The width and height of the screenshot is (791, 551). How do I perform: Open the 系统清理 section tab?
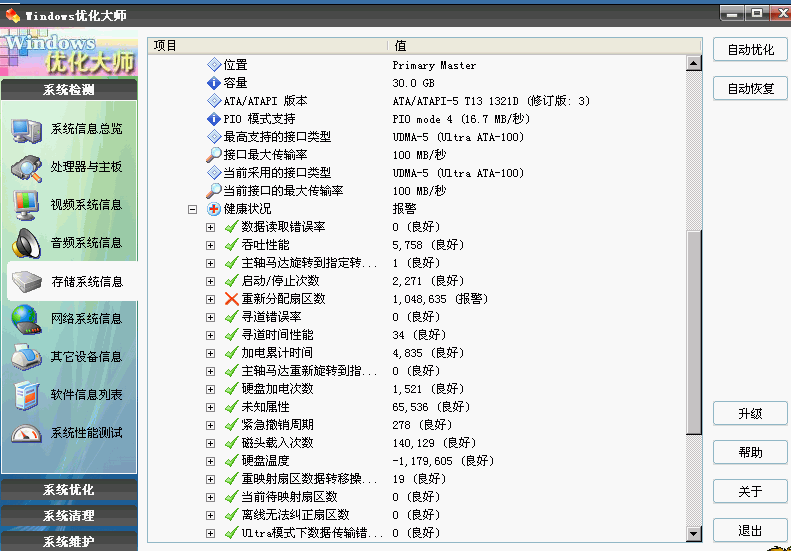pyautogui.click(x=69, y=515)
